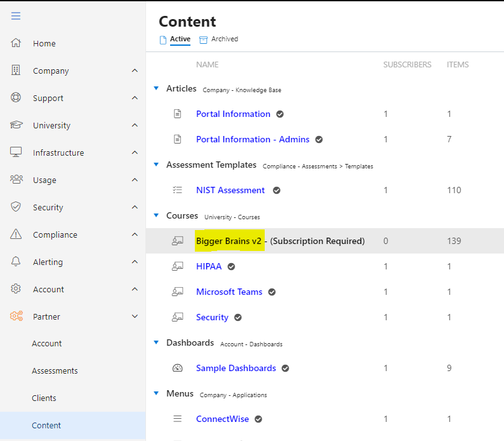Click checkmark badge beside ConnectWise
The height and width of the screenshot is (441, 504).
coord(258,419)
